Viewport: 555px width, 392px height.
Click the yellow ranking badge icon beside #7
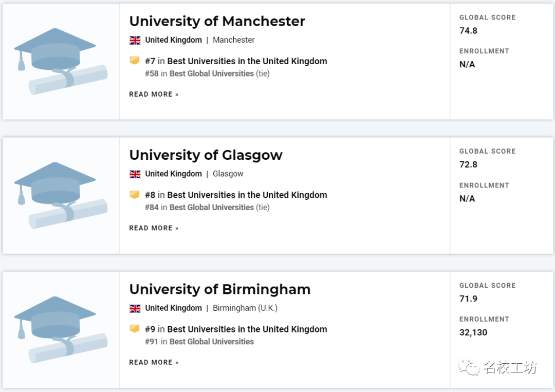(x=135, y=61)
